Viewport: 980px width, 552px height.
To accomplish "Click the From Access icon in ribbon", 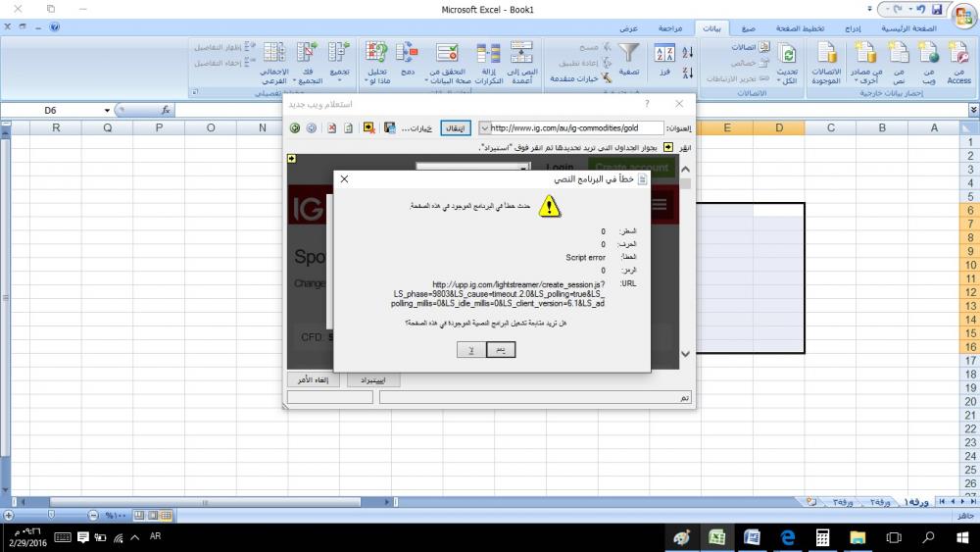I will point(958,61).
